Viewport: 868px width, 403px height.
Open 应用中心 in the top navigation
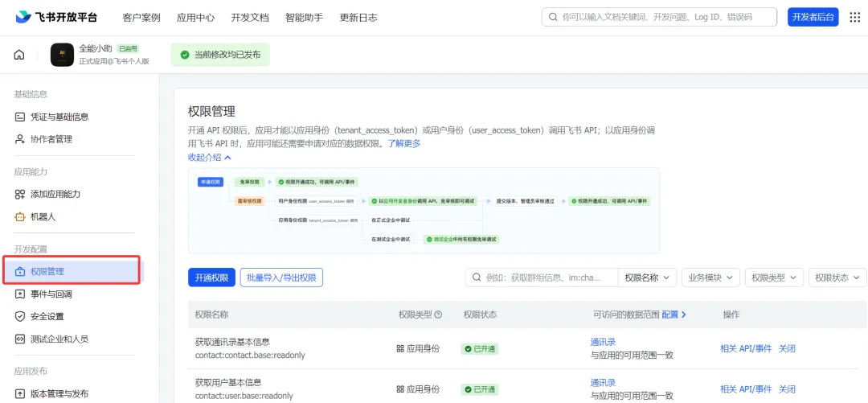click(195, 18)
